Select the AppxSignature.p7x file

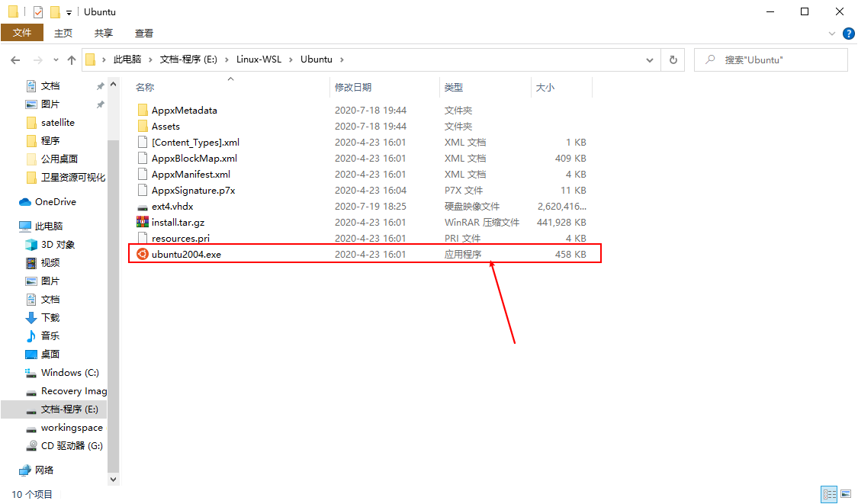(193, 191)
